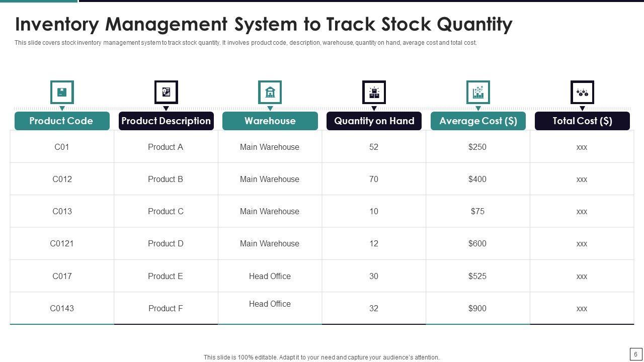Select the Product C description cell

(166, 212)
